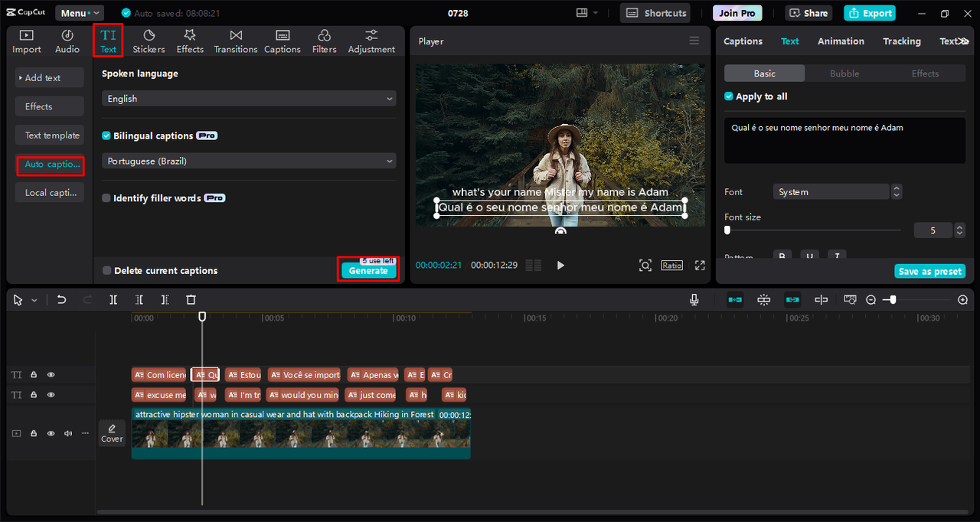
Task: Click the player screenshot focus icon
Action: (x=645, y=265)
